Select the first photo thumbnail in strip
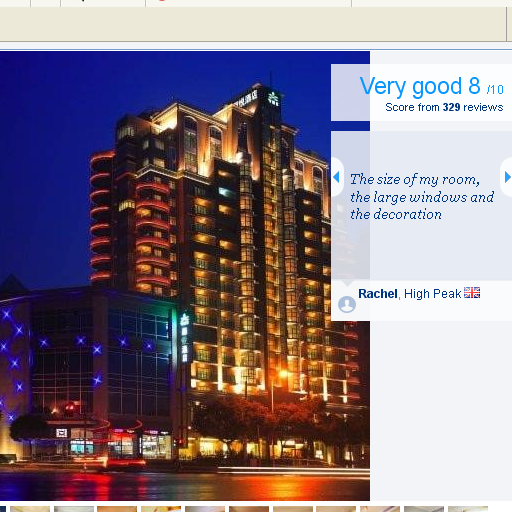512x512 pixels. [3, 509]
